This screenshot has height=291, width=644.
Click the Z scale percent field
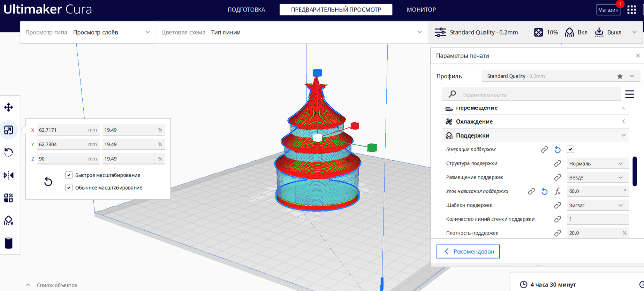[134, 159]
